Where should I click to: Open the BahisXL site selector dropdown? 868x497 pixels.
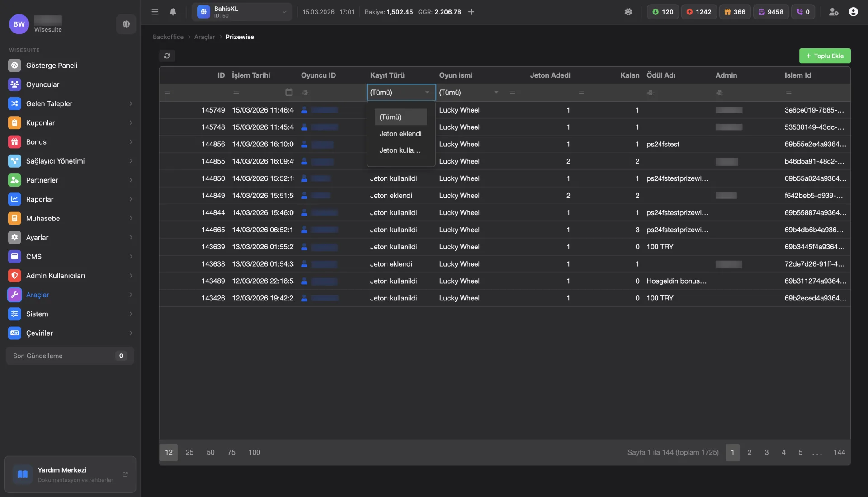243,12
